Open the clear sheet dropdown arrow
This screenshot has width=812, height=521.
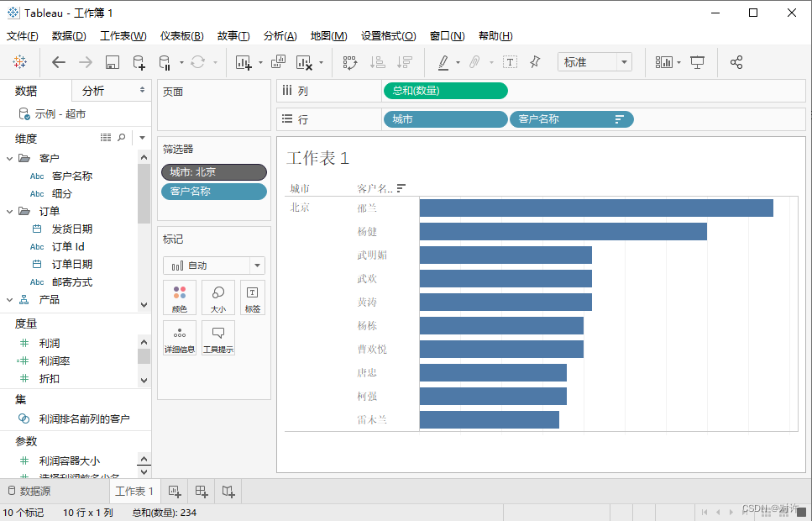(x=321, y=63)
